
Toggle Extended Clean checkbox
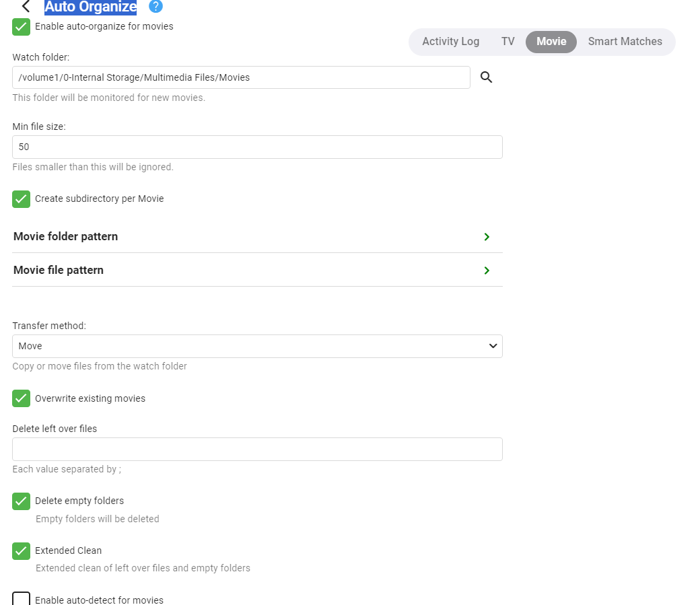point(21,551)
